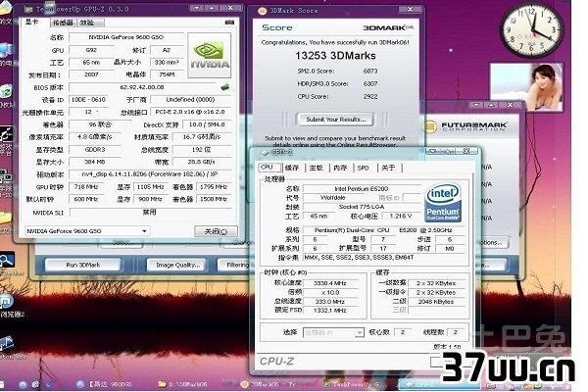588x392 pixels.
Task: Switch to the 传感器 tab in GPU-Z
Action: coord(63,23)
